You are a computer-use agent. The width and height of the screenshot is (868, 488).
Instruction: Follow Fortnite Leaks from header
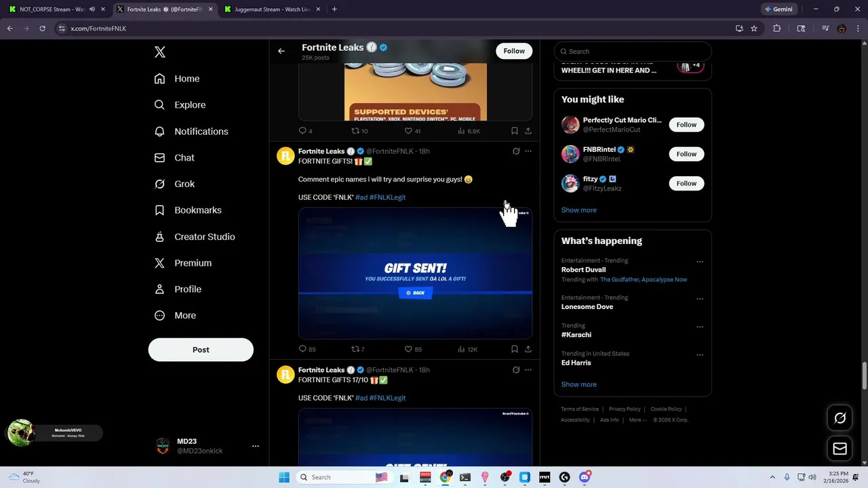[514, 51]
